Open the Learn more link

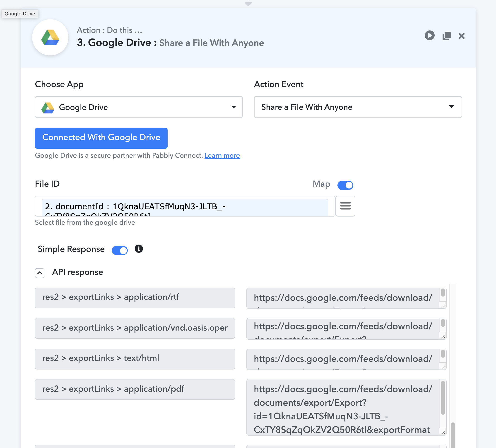pyautogui.click(x=222, y=156)
